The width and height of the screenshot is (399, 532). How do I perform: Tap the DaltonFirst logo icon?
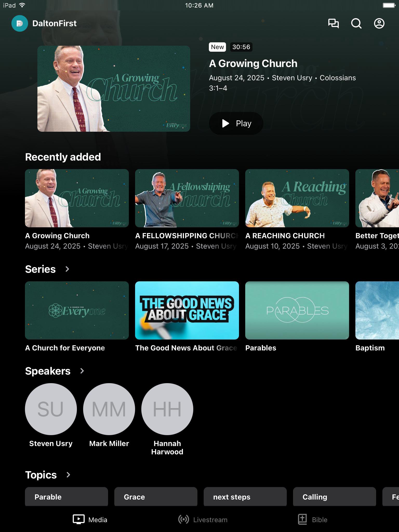(20, 23)
